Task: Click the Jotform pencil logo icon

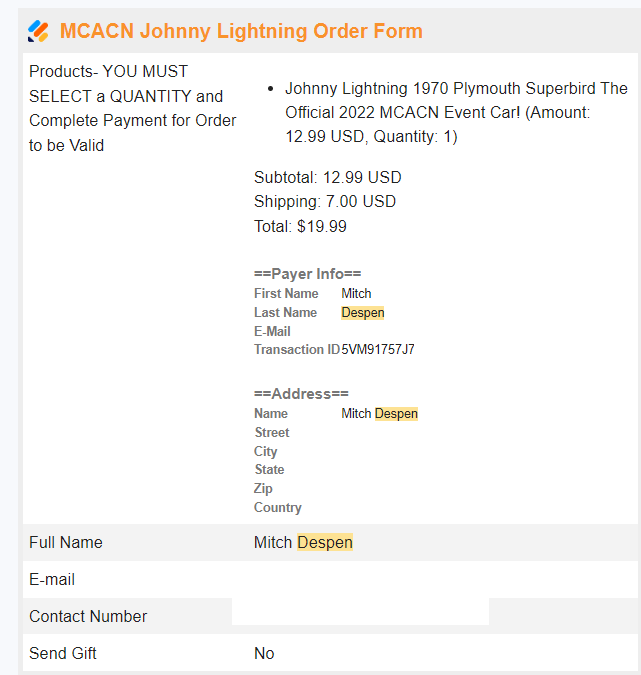Action: [x=38, y=31]
